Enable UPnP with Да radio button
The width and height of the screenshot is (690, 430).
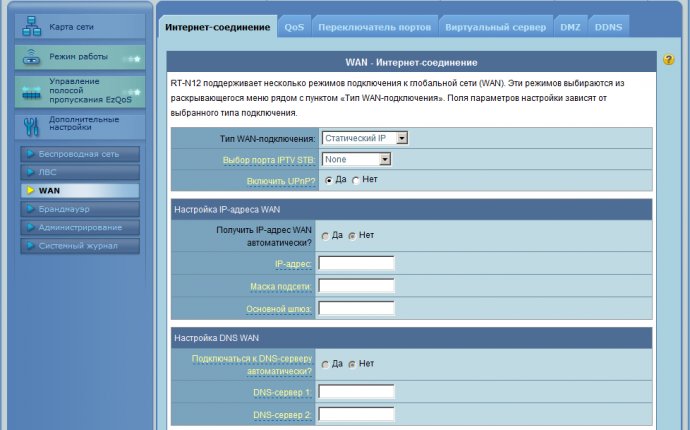coord(328,180)
